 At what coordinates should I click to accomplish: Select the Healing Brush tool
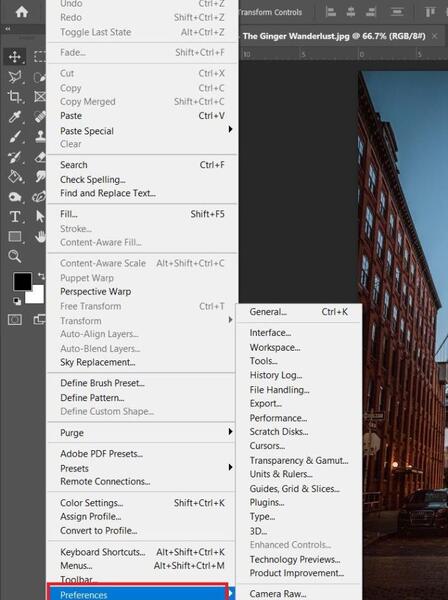(x=40, y=117)
